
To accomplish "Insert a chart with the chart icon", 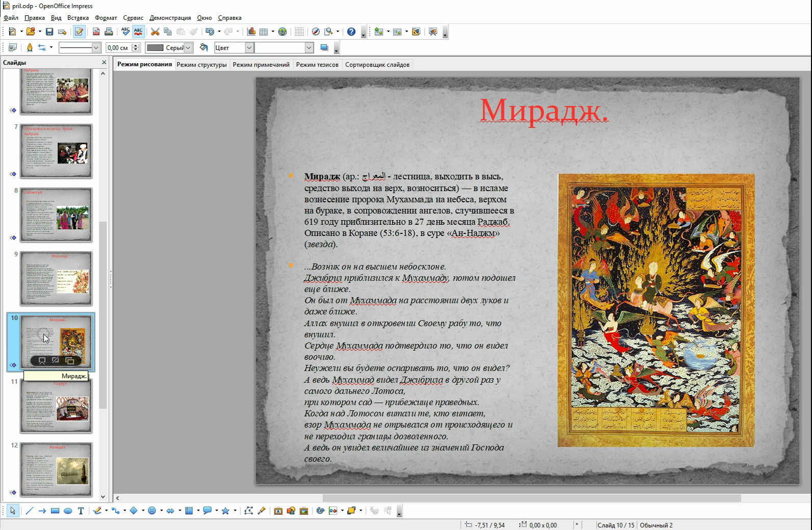I will tap(251, 32).
